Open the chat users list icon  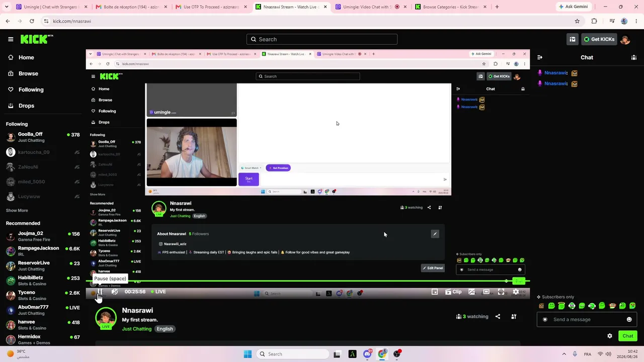pyautogui.click(x=634, y=57)
